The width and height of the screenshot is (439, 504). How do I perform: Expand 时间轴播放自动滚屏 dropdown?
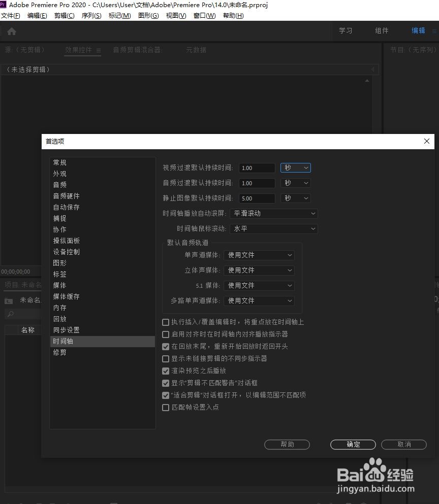click(273, 214)
